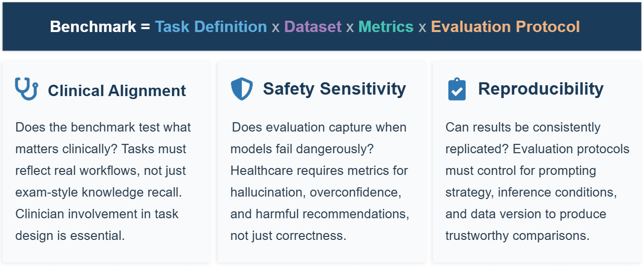Image resolution: width=644 pixels, height=269 pixels.
Task: Click the x before Evaluation Protocol
Action: 422,27
